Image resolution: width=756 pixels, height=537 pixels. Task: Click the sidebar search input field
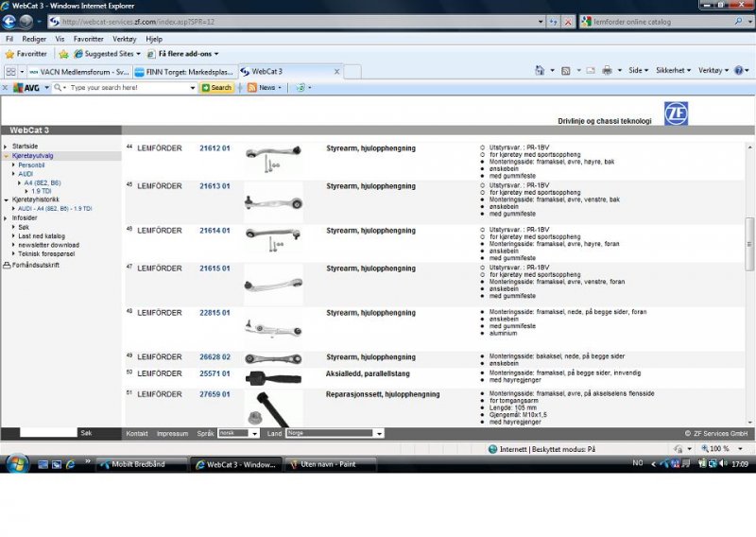pyautogui.click(x=48, y=432)
